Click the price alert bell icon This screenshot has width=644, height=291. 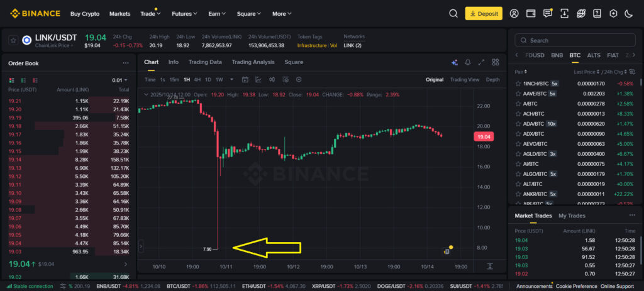[468, 62]
